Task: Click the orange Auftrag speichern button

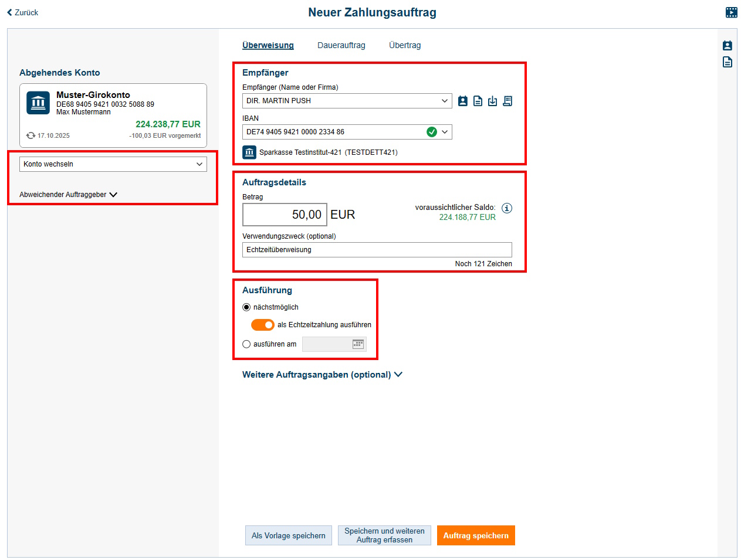Action: 475,535
